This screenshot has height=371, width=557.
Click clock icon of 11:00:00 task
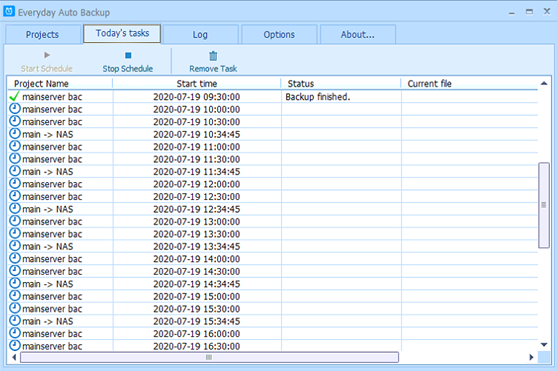(x=15, y=146)
